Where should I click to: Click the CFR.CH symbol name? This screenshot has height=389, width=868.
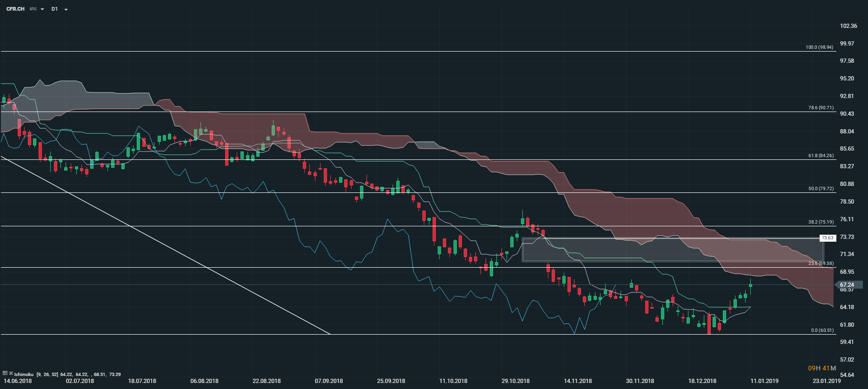point(15,9)
